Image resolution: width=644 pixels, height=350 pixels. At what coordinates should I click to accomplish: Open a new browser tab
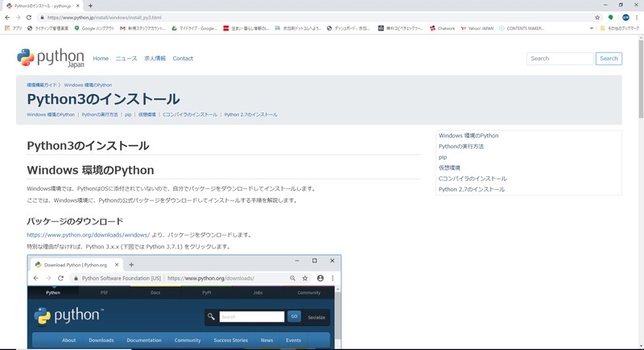90,6
